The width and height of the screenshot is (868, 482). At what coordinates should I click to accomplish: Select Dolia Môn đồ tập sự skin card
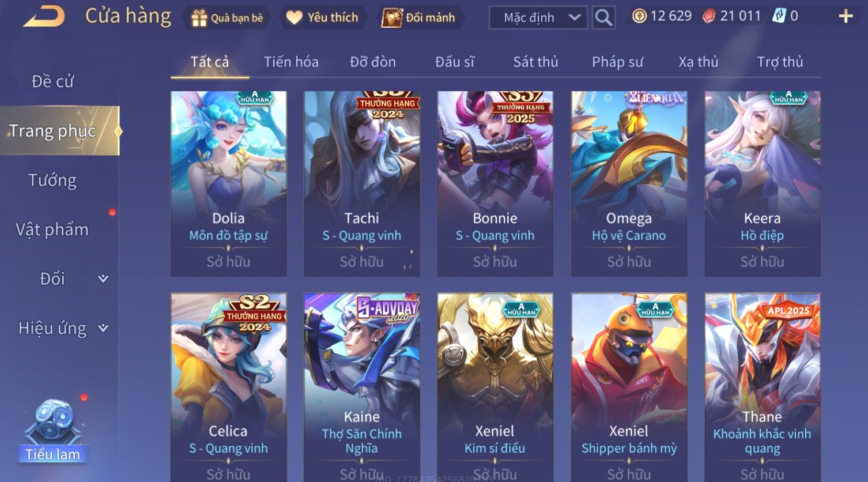[x=228, y=183]
